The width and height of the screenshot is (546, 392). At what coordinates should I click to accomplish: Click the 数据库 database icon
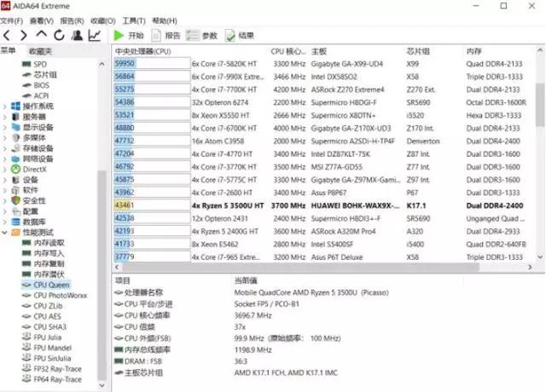point(15,222)
